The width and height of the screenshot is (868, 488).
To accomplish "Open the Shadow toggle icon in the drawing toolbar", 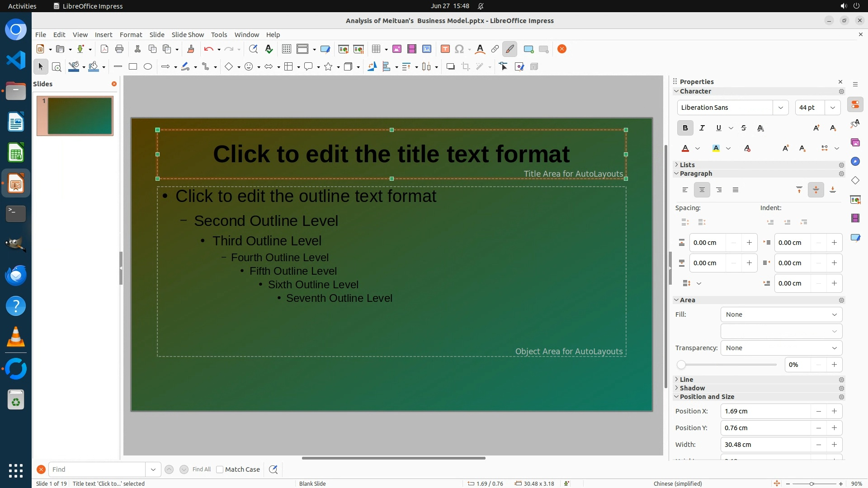I will pyautogui.click(x=450, y=67).
